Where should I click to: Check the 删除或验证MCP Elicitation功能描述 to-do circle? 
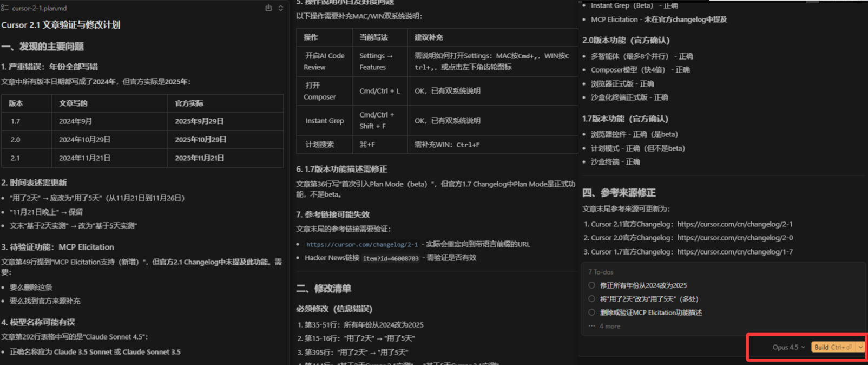coord(591,312)
